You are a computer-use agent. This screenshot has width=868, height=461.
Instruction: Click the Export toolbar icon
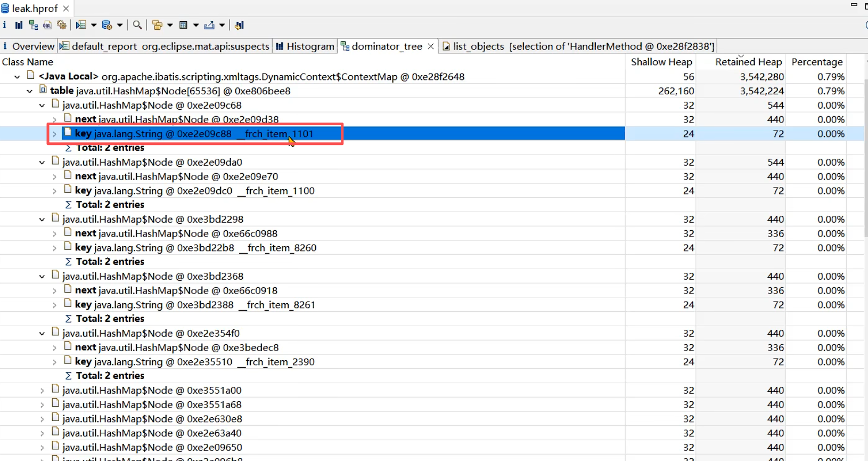coord(209,25)
